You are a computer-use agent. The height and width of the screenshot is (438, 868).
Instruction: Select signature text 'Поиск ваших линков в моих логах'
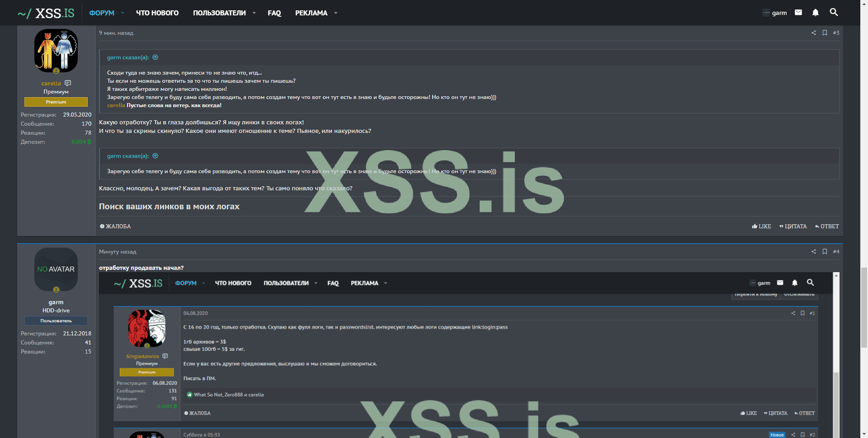(x=169, y=207)
